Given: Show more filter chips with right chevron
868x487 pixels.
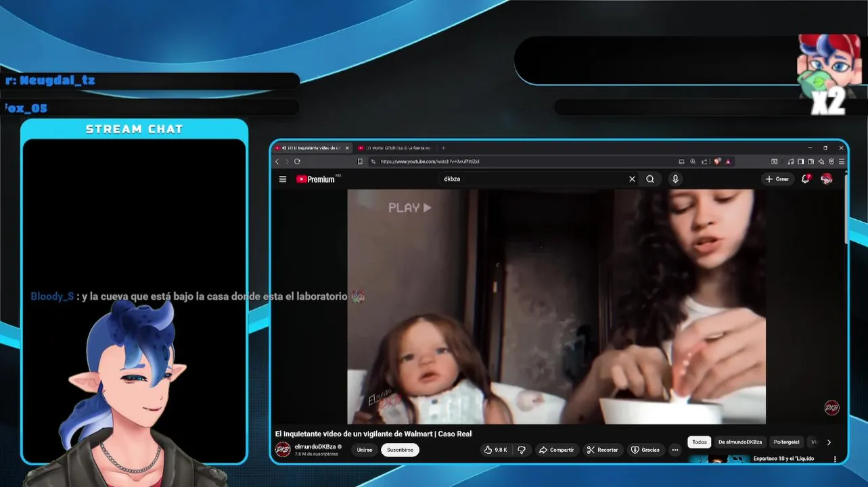Looking at the screenshot, I should pos(829,442).
